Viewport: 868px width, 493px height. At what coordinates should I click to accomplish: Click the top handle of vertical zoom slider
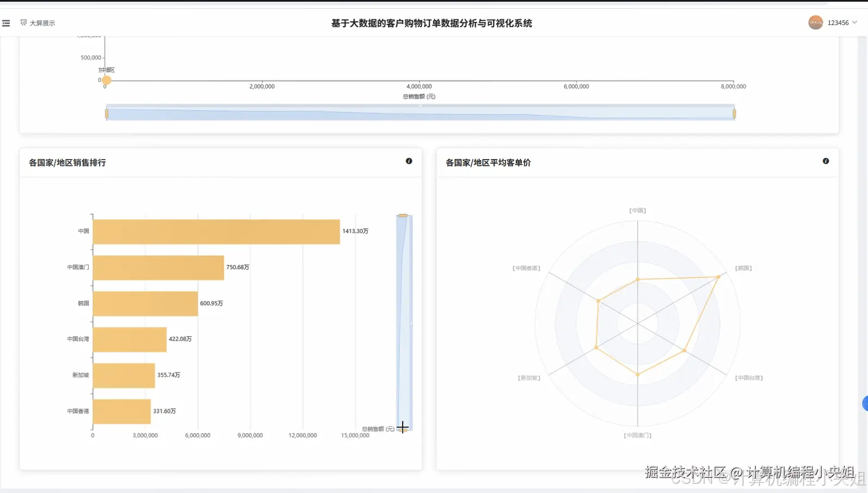coord(403,216)
